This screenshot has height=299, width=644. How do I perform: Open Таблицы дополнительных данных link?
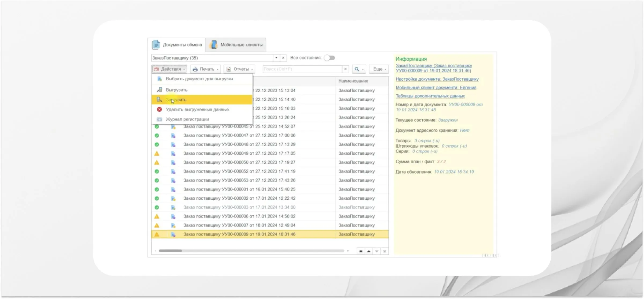click(x=430, y=96)
